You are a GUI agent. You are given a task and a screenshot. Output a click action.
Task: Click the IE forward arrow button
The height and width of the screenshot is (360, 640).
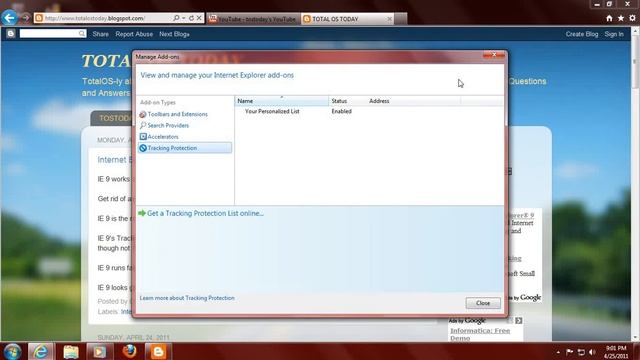[25, 18]
